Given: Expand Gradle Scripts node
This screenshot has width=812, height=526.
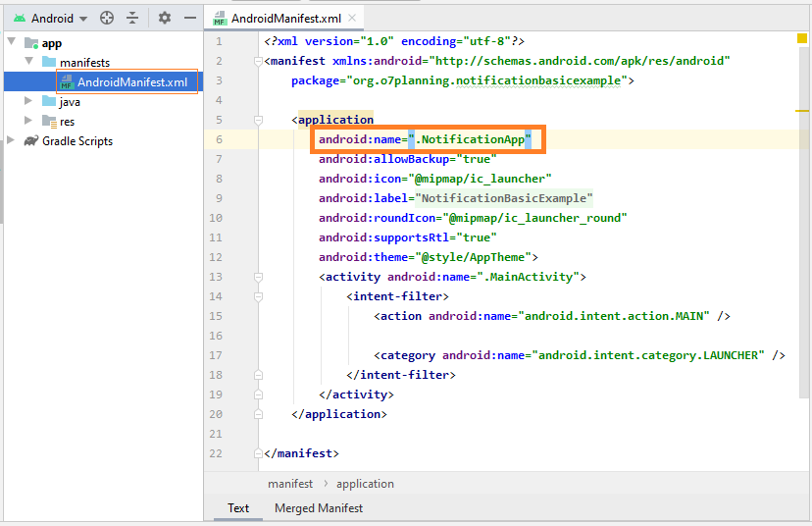Looking at the screenshot, I should (11, 140).
